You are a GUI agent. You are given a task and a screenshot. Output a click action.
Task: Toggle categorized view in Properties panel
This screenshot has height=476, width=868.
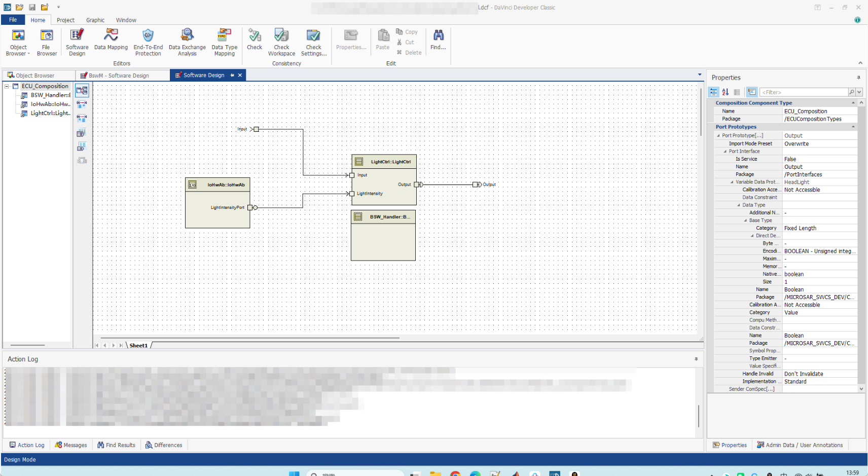(x=714, y=92)
